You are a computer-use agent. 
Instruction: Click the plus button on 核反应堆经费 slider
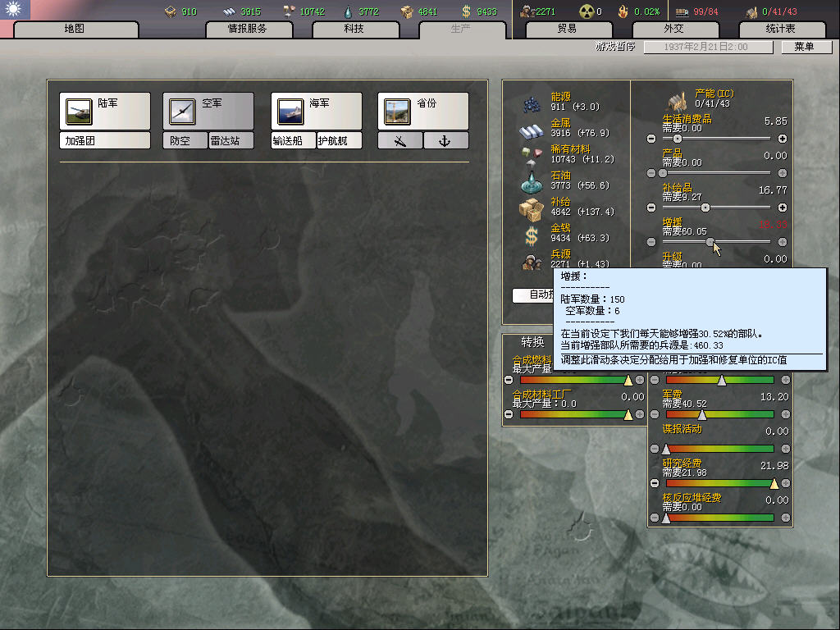point(785,518)
